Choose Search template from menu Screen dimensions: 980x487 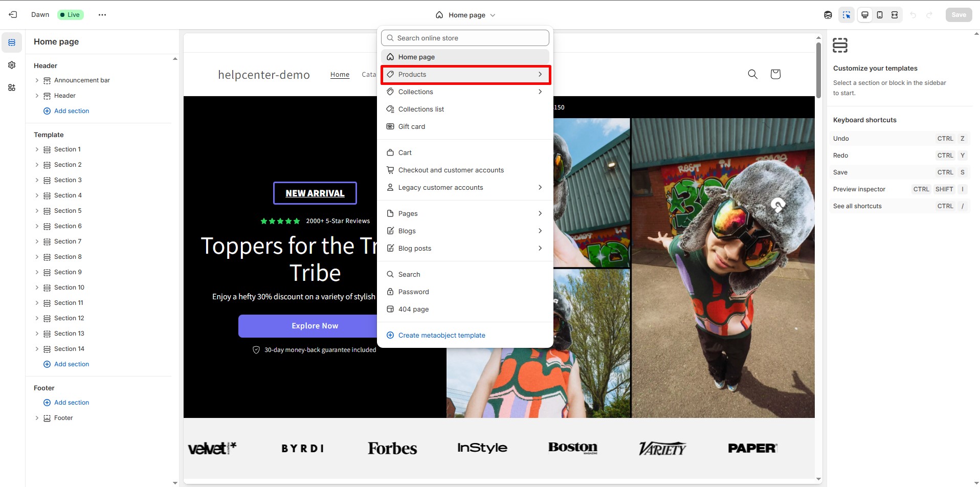point(465,274)
